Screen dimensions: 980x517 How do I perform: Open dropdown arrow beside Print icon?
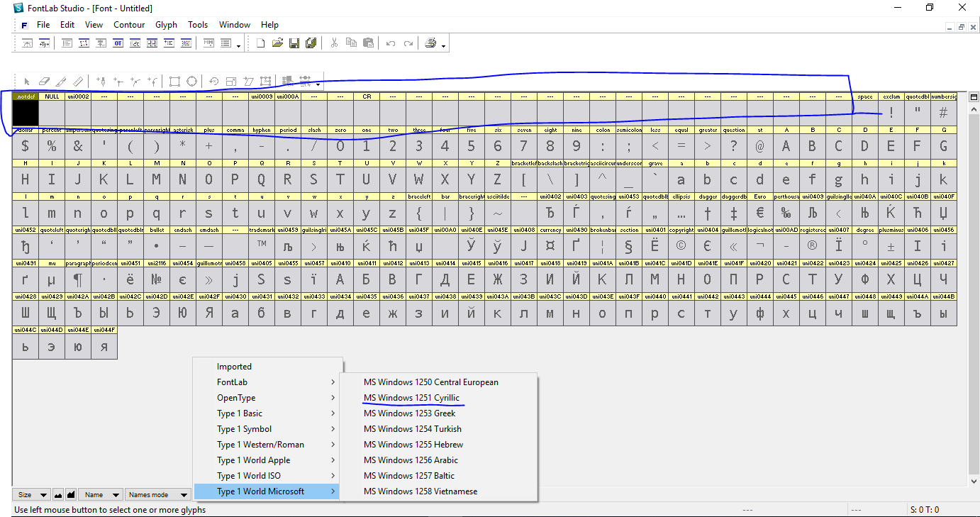pos(443,46)
